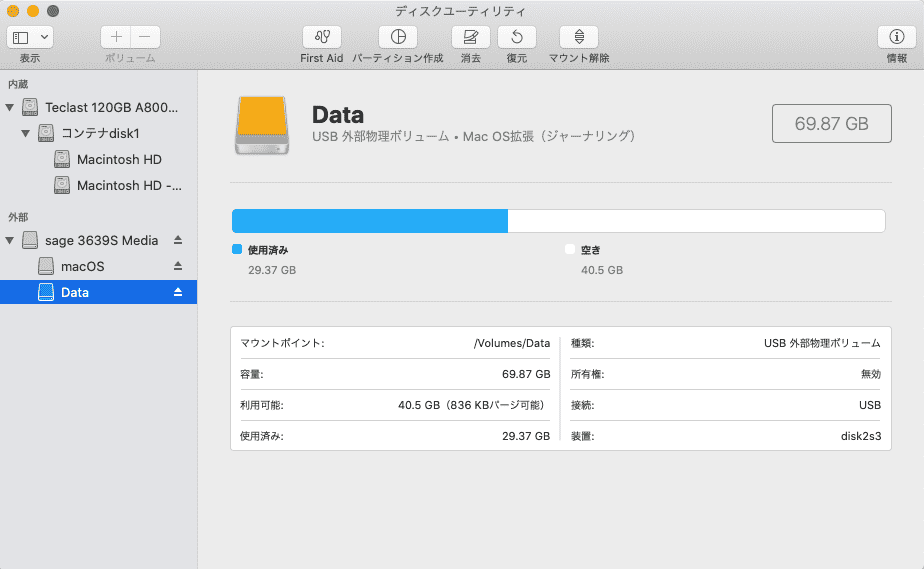Collapse the Teclast 120GB disk tree
Viewport: 924px width, 569px height.
click(9, 108)
